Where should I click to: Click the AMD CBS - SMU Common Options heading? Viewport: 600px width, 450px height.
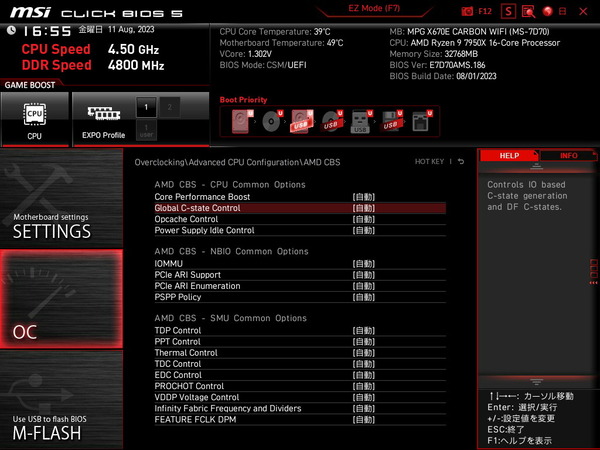[230, 318]
